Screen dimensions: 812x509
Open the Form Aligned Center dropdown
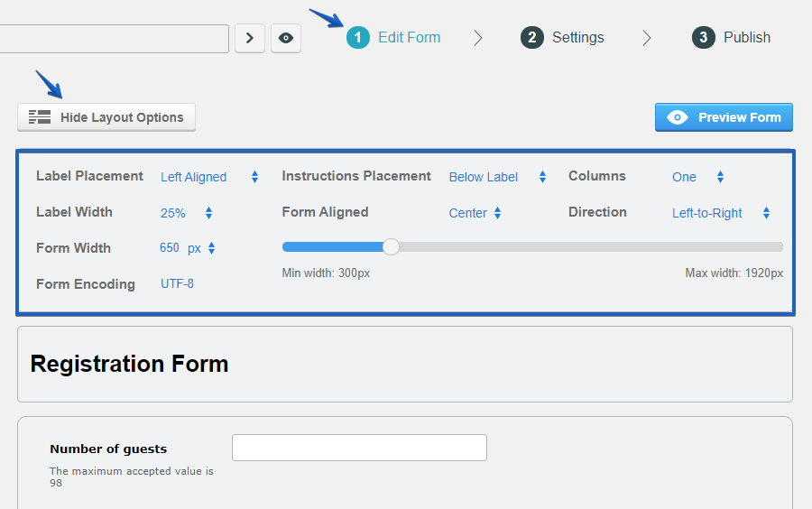(x=475, y=213)
